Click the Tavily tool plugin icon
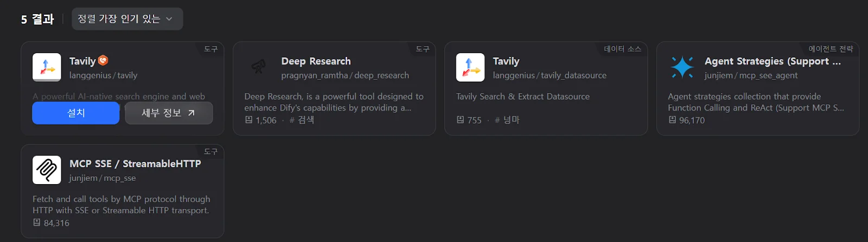Viewport: 868px width, 242px height. point(47,67)
